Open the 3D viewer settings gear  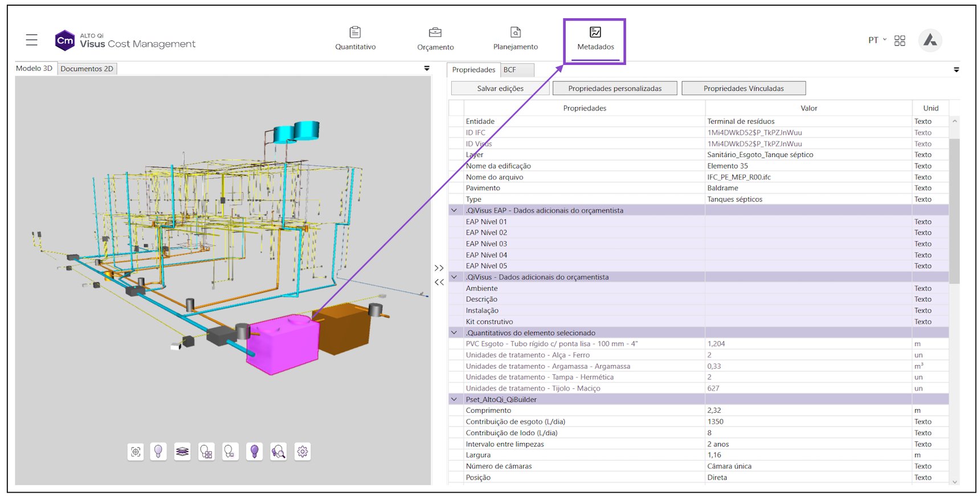pos(303,452)
